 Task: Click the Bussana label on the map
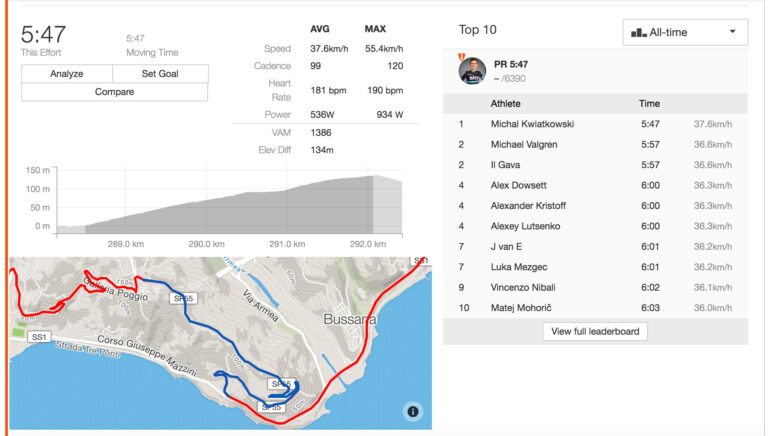coord(349,319)
